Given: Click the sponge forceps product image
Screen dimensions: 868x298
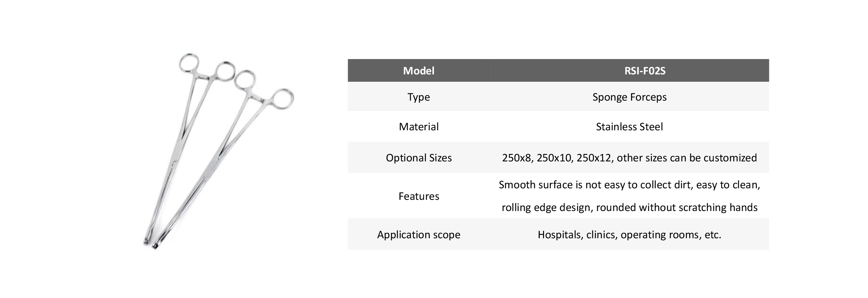Looking at the screenshot, I should (219, 152).
